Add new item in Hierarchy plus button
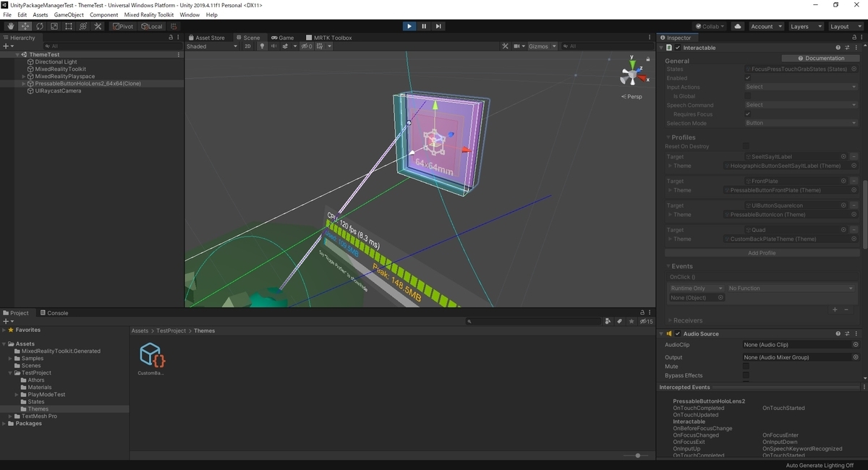This screenshot has height=470, width=868. pos(8,46)
